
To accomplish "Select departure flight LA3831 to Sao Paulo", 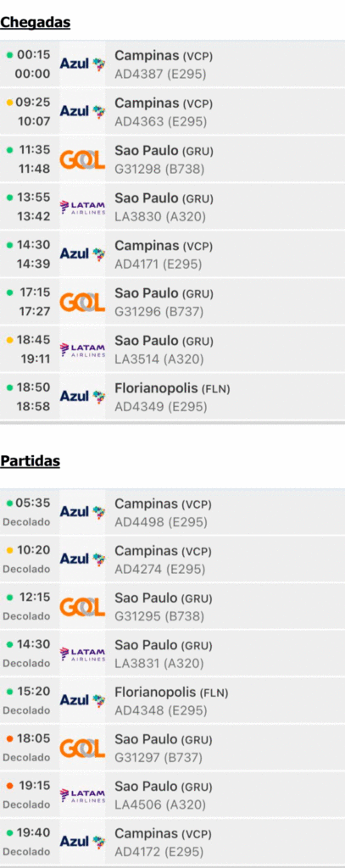I will [172, 654].
